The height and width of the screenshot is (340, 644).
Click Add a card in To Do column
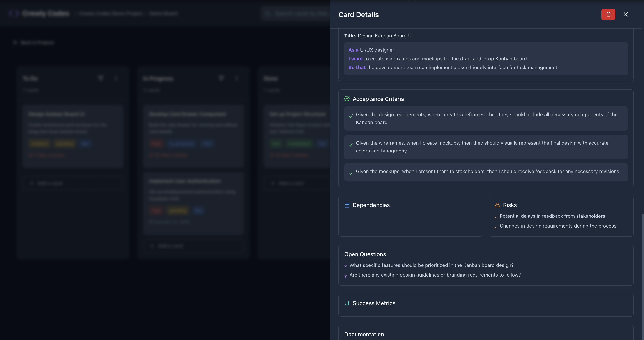(x=50, y=183)
